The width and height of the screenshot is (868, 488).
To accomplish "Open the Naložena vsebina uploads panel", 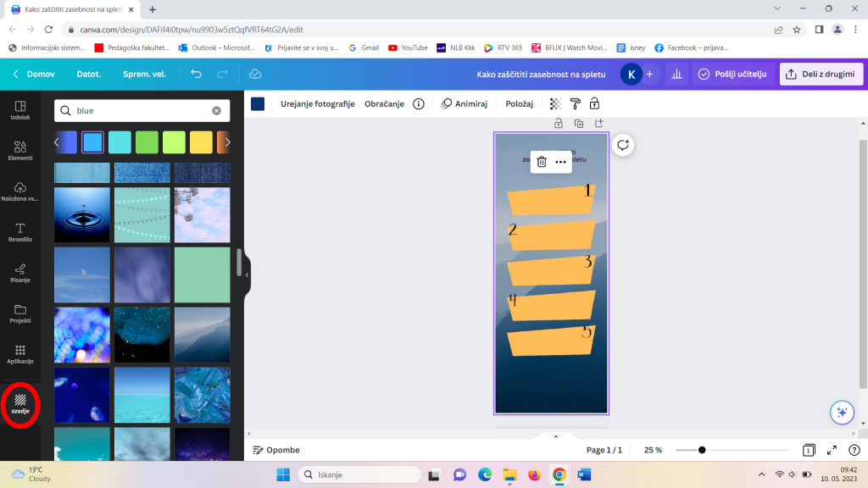I will point(20,191).
